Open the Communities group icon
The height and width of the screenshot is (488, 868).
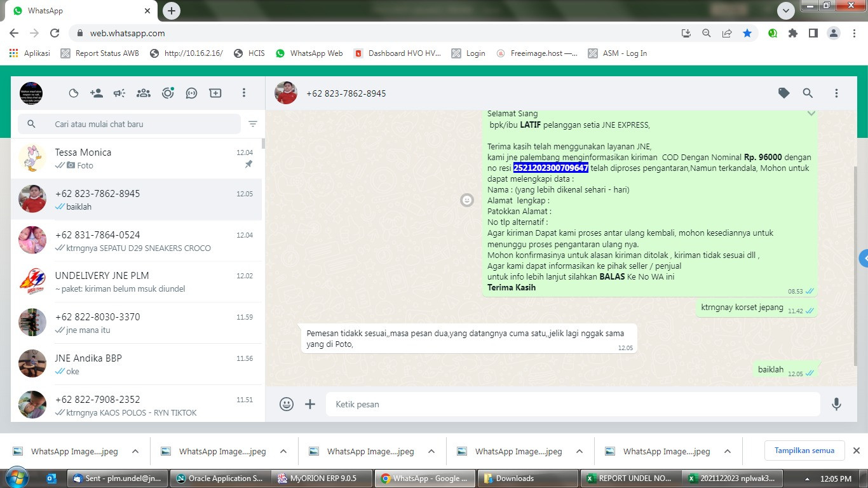click(144, 93)
